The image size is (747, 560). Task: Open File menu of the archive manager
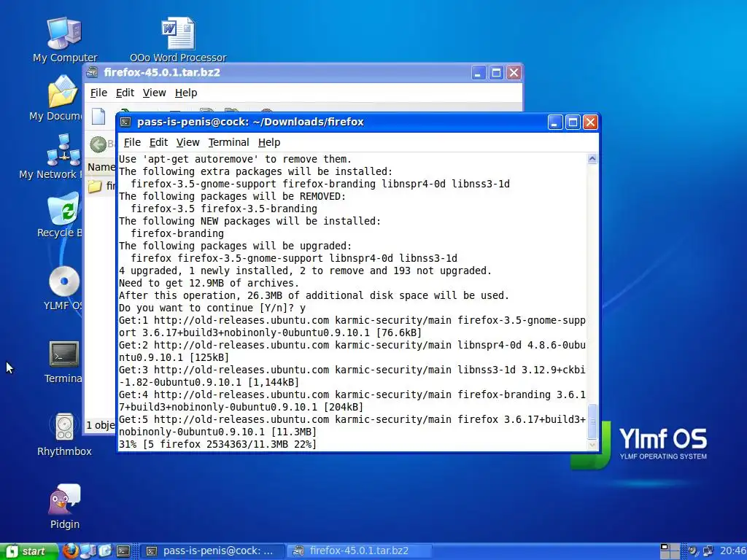pyautogui.click(x=98, y=93)
